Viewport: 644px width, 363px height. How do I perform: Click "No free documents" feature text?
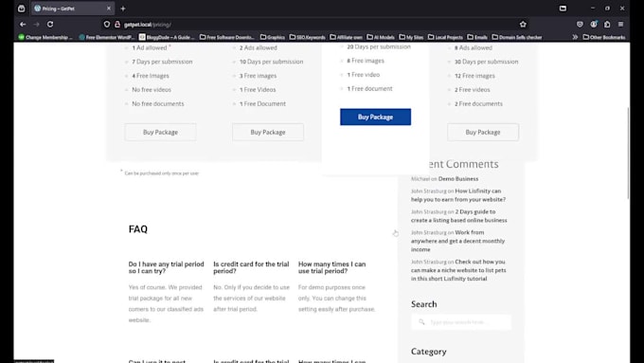(158, 104)
